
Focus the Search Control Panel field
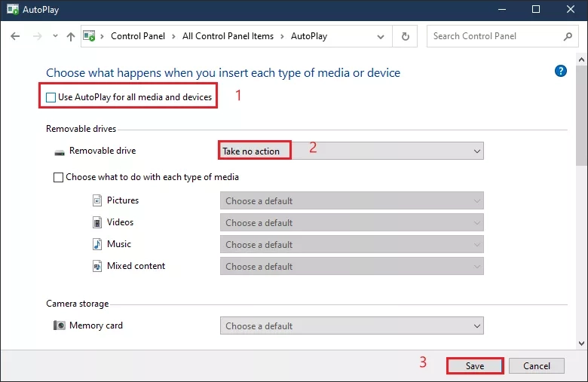(503, 36)
